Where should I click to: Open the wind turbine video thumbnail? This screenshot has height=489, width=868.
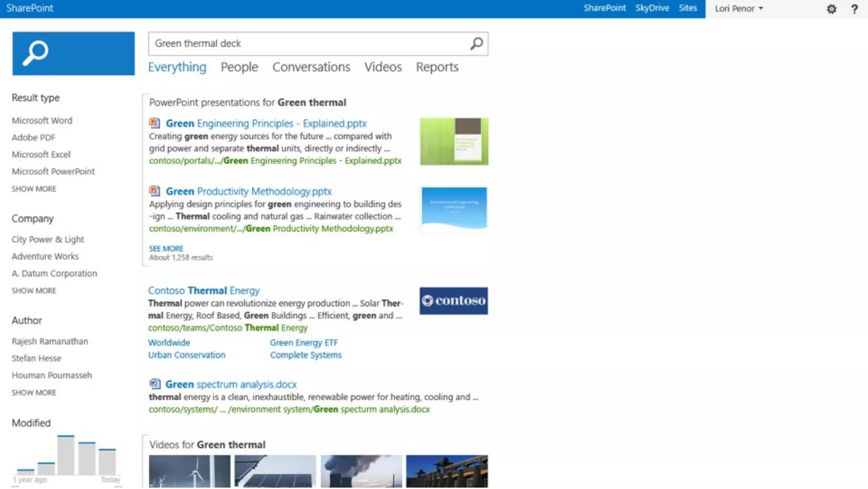(189, 471)
